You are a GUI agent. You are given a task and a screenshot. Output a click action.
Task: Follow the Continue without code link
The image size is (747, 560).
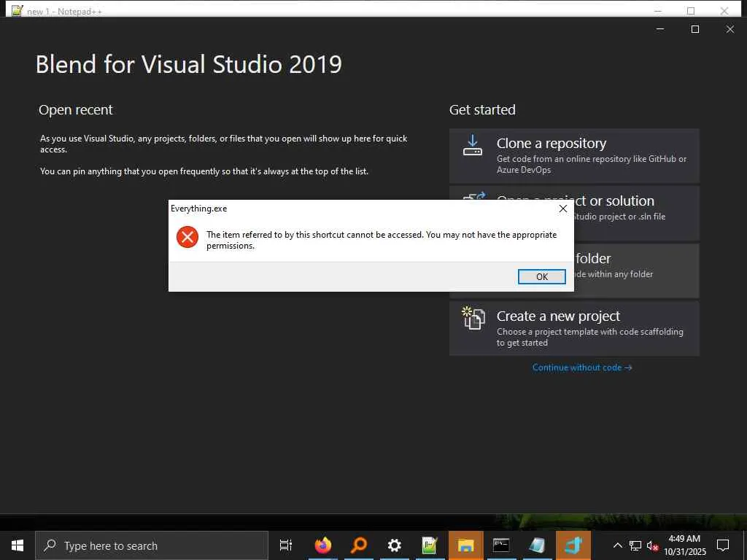(x=582, y=367)
